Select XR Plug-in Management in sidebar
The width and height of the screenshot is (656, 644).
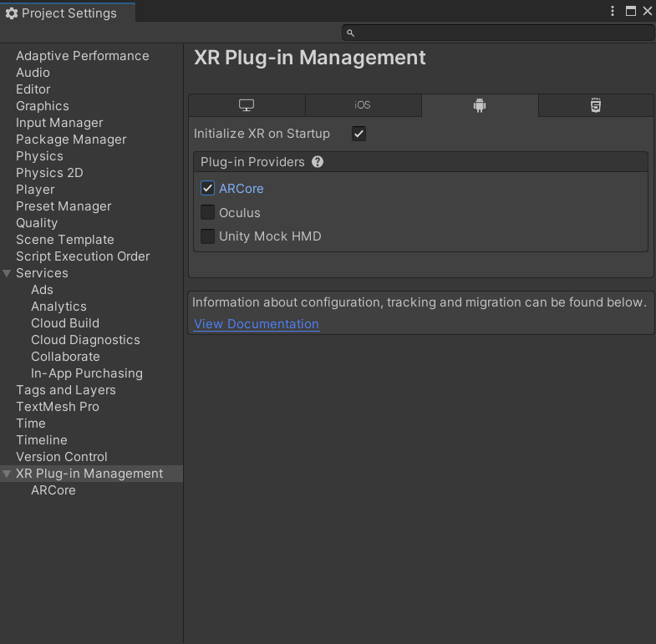(x=89, y=474)
